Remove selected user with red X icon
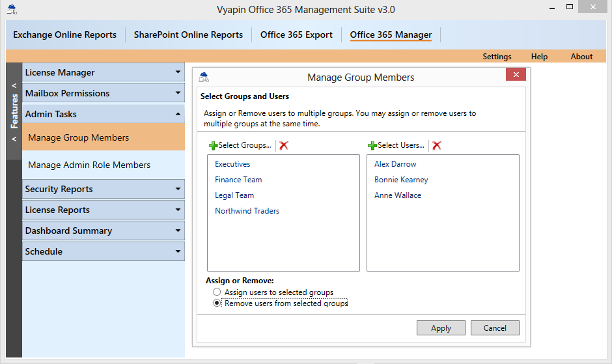Viewport: 612px width, 364px height. click(x=437, y=146)
